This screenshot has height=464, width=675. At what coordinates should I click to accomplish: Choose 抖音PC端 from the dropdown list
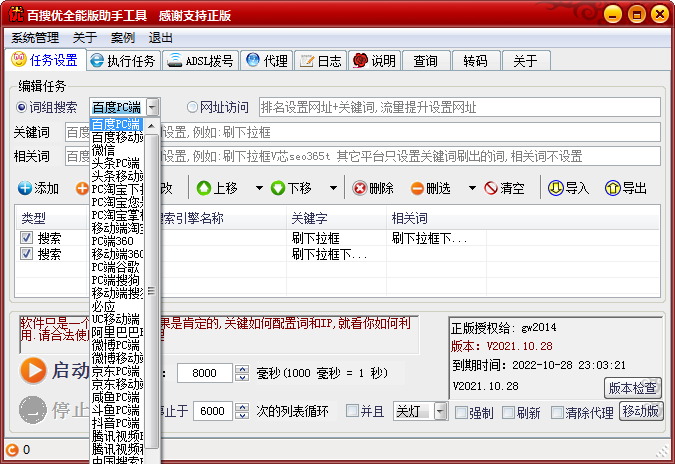117,423
